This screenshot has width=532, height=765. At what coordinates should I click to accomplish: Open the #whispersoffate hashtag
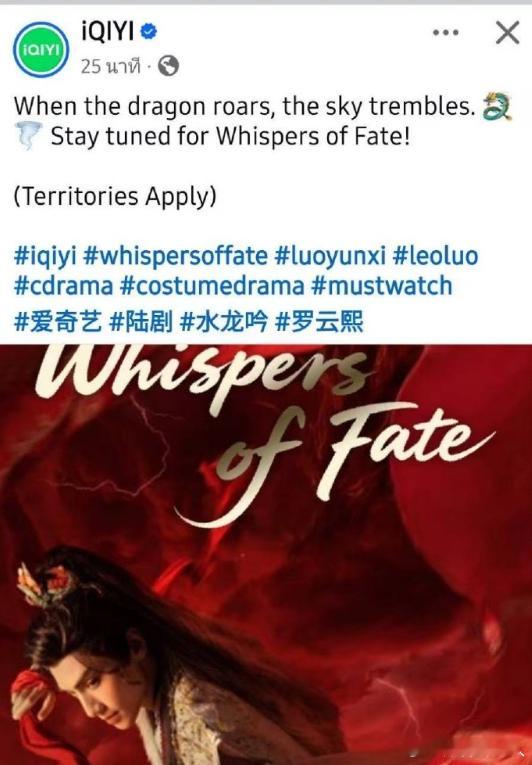(x=176, y=256)
